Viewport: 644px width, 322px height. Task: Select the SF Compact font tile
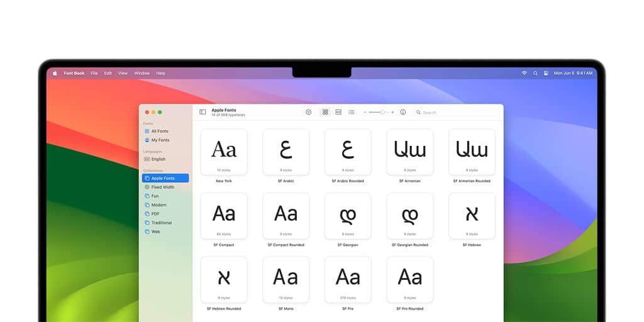(224, 216)
